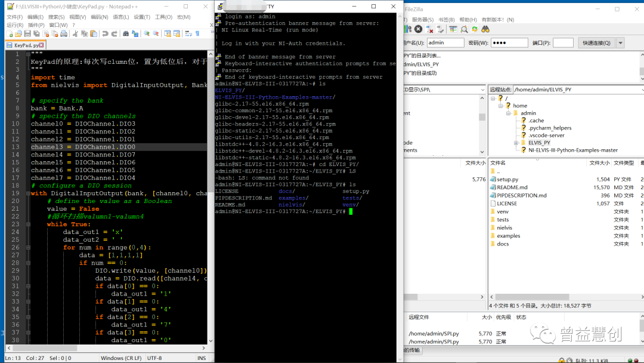
Task: Collapse the fold marker at line 19
Action: [x=28, y=193]
